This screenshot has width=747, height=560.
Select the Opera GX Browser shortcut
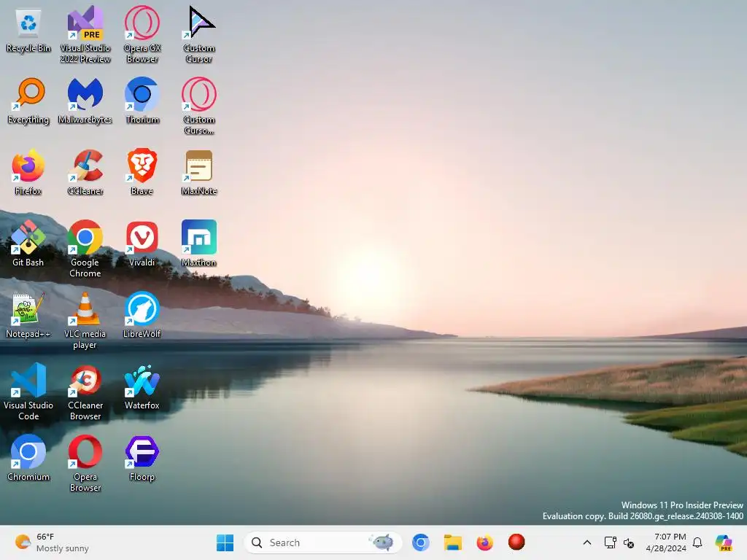(x=142, y=34)
